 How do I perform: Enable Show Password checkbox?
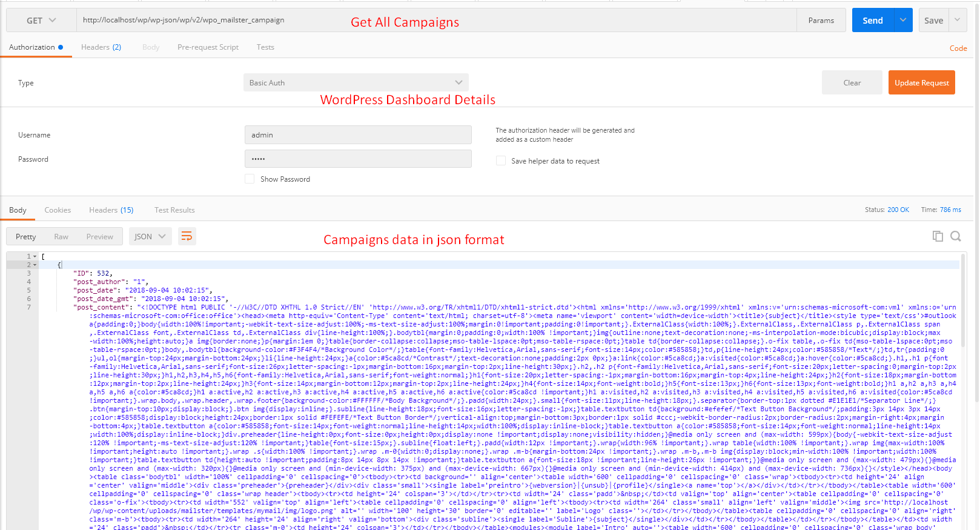(250, 179)
